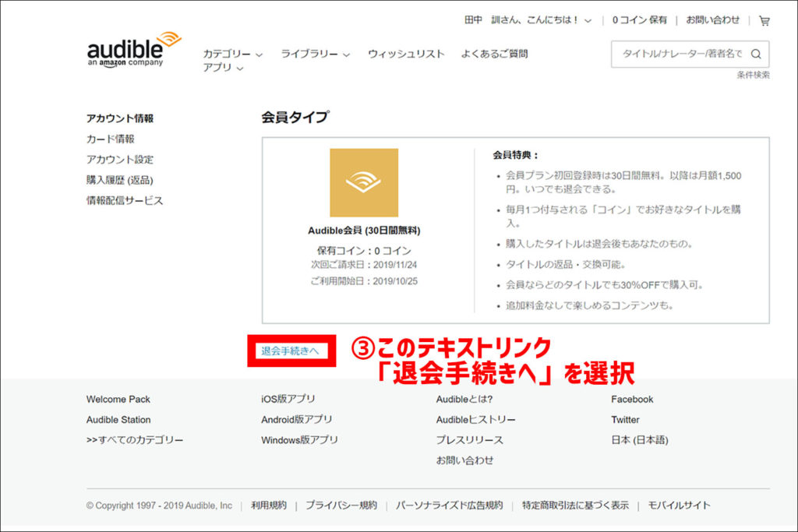Open the Audible Station footer link
This screenshot has height=532, width=798.
tap(118, 420)
